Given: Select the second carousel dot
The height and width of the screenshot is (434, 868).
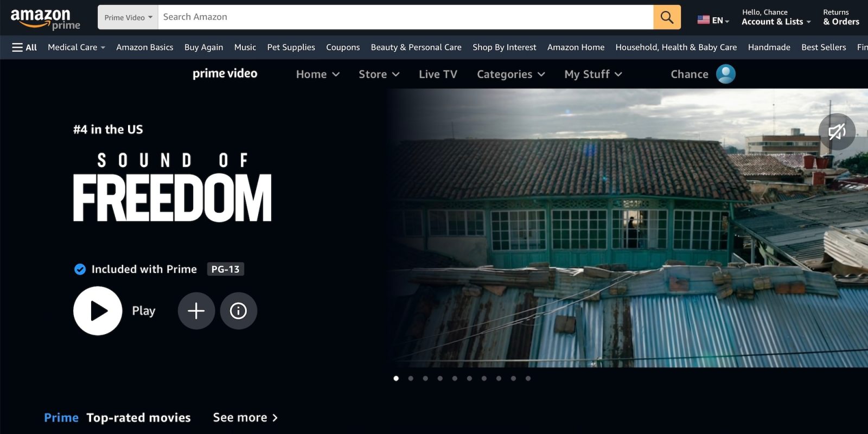Looking at the screenshot, I should pyautogui.click(x=411, y=379).
